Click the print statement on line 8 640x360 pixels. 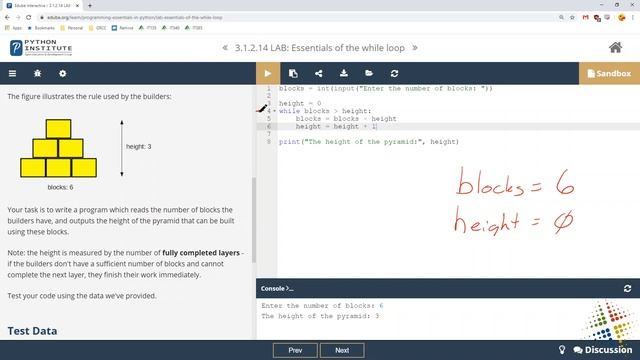click(369, 142)
